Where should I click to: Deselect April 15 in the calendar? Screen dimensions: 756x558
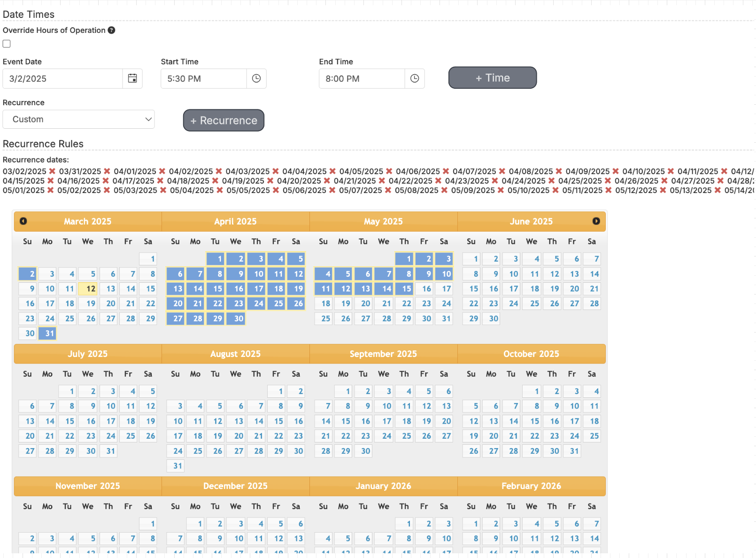[216, 289]
